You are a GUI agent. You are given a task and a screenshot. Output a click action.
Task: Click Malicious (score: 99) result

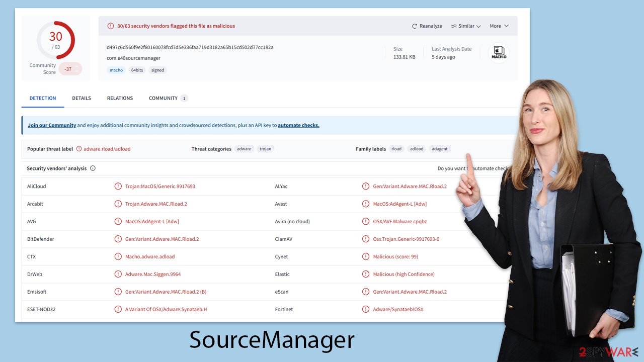pos(395,256)
